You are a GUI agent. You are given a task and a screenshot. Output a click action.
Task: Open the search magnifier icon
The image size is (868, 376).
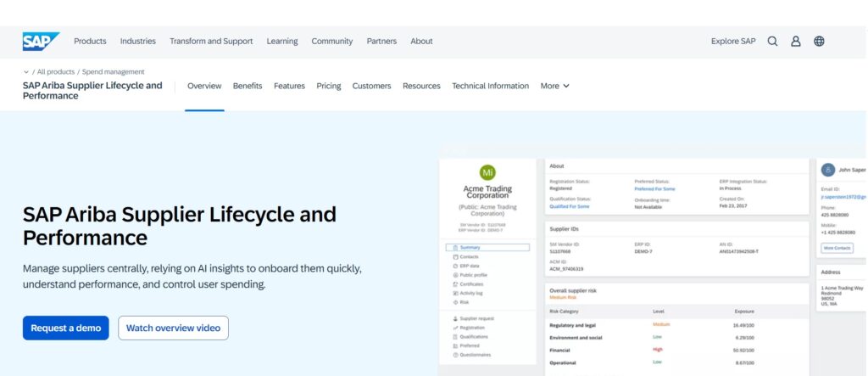[772, 41]
